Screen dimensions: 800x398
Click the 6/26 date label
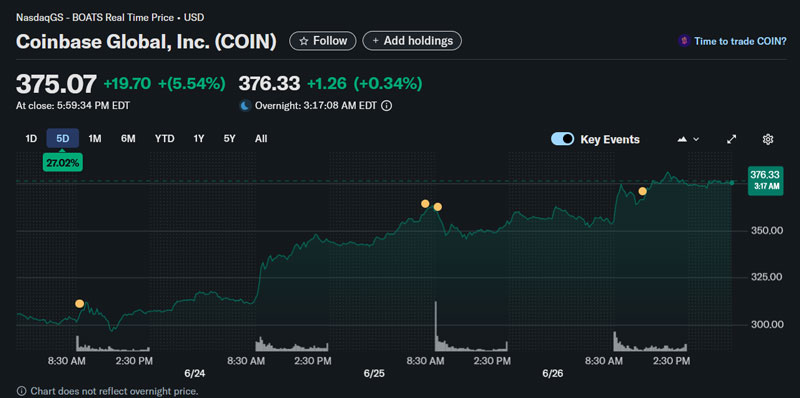[x=552, y=374]
